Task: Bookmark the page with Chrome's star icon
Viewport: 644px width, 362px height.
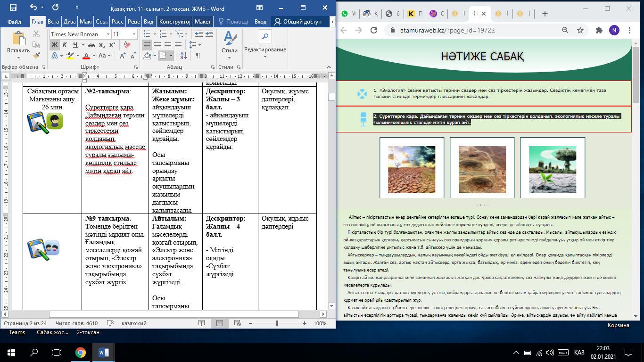Action: point(580,30)
